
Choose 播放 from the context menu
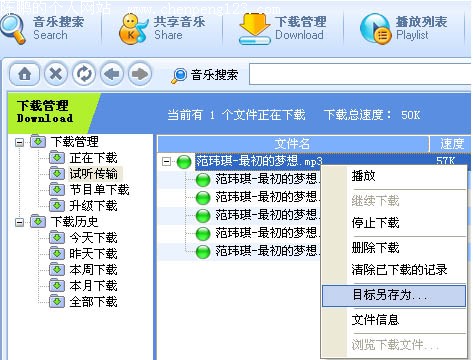[394, 176]
